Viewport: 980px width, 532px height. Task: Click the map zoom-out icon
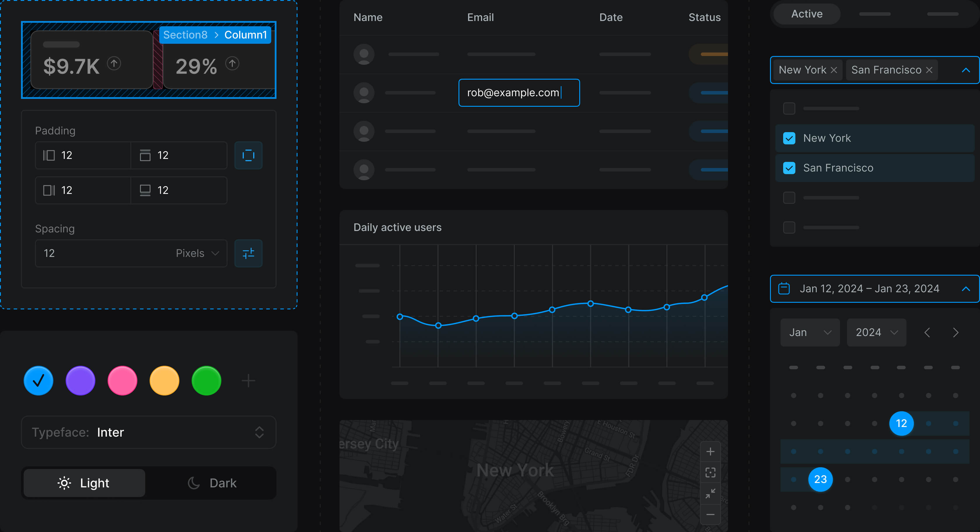[x=711, y=514]
